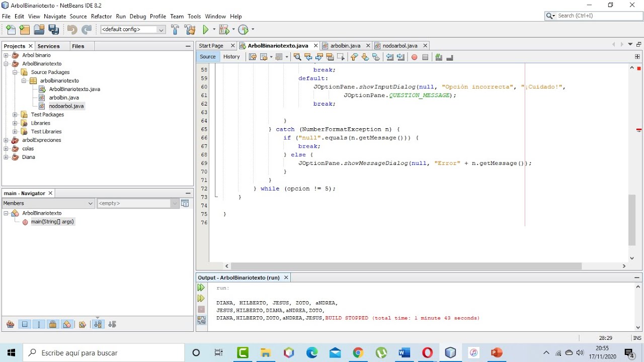Click the Next Bookmark down-arrow icon
This screenshot has height=362, width=644.
pyautogui.click(x=365, y=57)
